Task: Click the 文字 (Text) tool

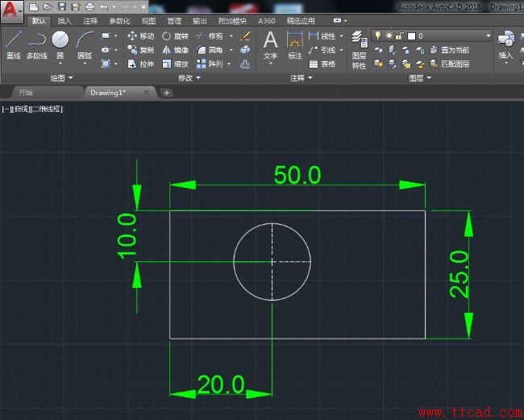Action: [270, 45]
